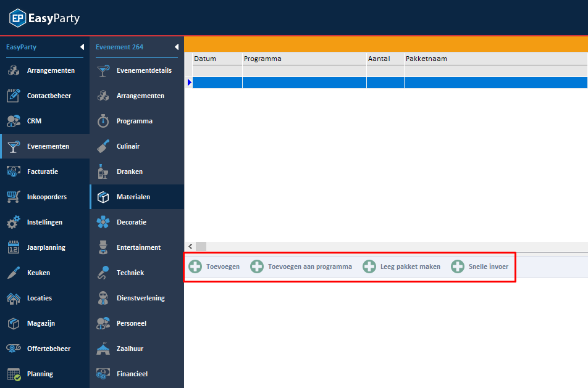Click the Programma filter cell

point(304,71)
